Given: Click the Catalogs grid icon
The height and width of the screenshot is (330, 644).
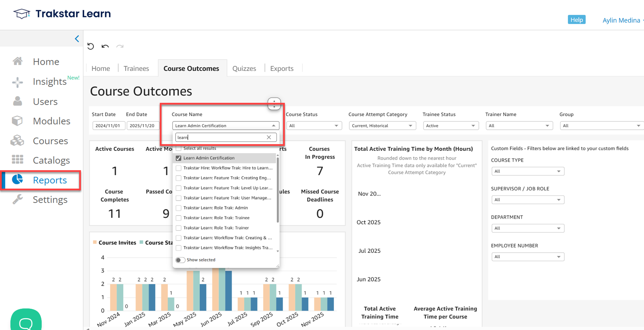Looking at the screenshot, I should [x=17, y=159].
